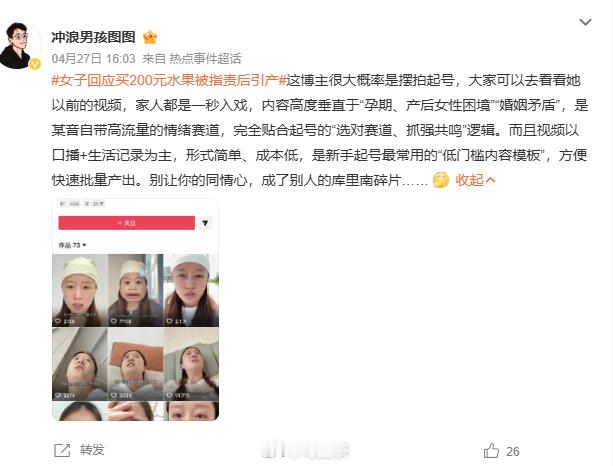This screenshot has width=613, height=466.
Task: Click the like count 26
Action: tap(513, 452)
